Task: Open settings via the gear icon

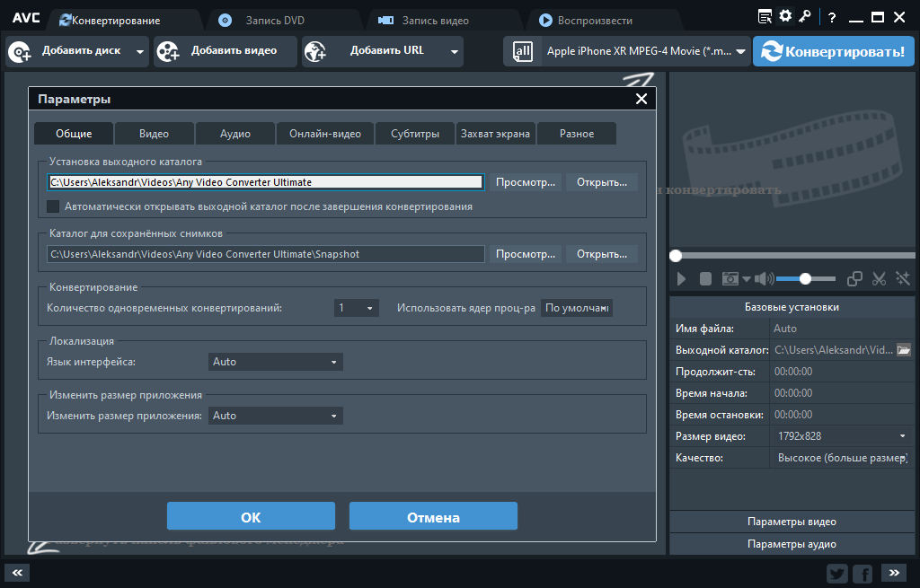Action: pyautogui.click(x=785, y=16)
